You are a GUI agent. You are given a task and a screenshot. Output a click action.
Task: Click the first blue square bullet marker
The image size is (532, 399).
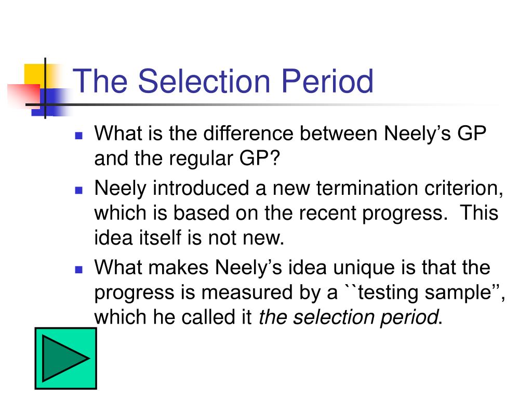[79, 136]
